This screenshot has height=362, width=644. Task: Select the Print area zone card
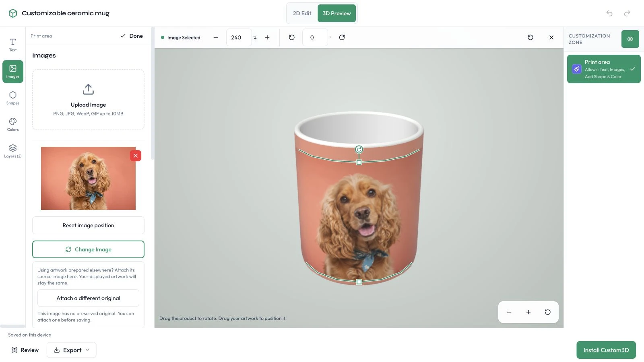(604, 69)
